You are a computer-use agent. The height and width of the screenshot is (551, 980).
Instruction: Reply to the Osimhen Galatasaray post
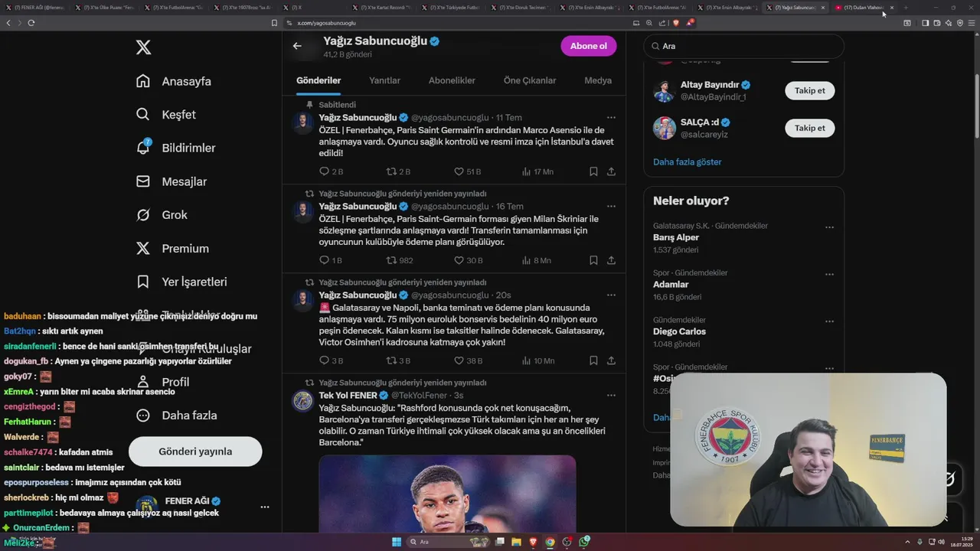coord(331,360)
